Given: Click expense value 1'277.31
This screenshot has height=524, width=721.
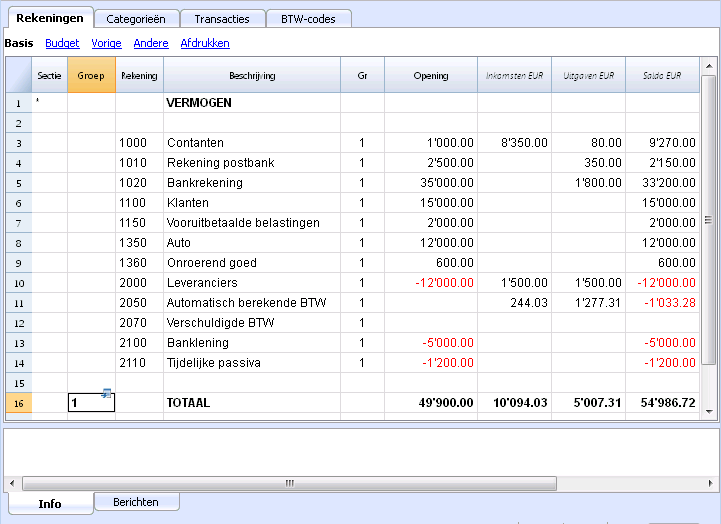Looking at the screenshot, I should 589,303.
